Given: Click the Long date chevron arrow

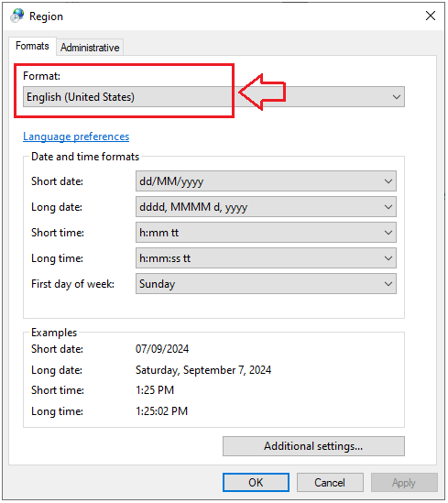Looking at the screenshot, I should pyautogui.click(x=388, y=207).
